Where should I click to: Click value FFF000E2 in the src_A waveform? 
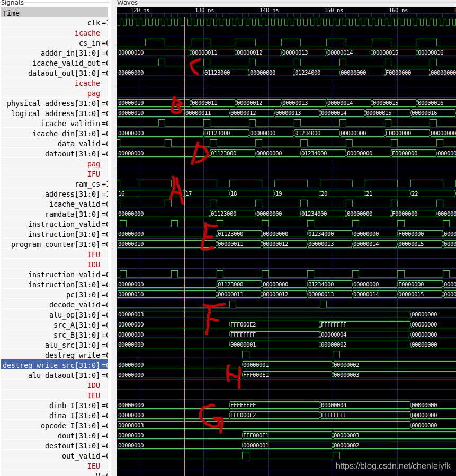coord(243,324)
